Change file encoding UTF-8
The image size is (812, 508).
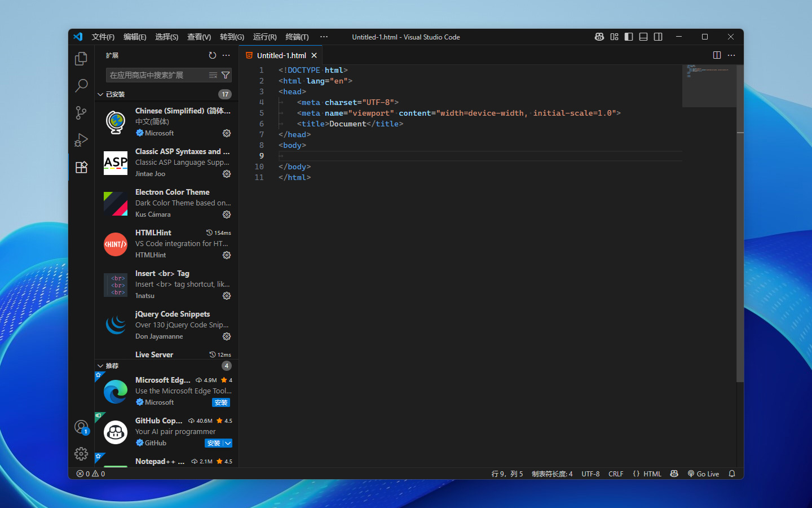click(x=590, y=474)
